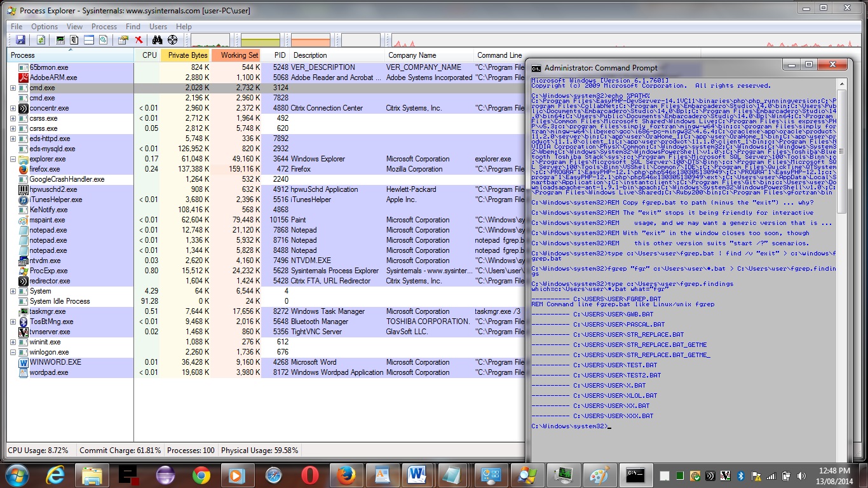Sort by the Process column header
Screen dimensions: 868x488
[x=71, y=55]
